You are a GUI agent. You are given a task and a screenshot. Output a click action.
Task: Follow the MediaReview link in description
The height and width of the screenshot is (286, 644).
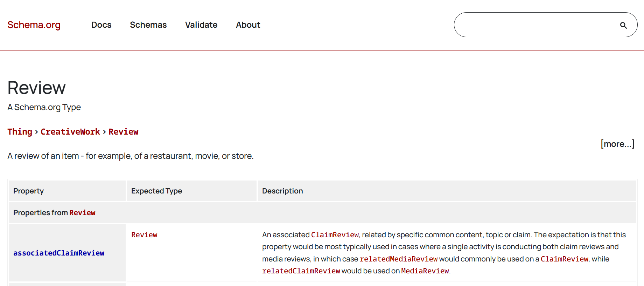point(425,271)
